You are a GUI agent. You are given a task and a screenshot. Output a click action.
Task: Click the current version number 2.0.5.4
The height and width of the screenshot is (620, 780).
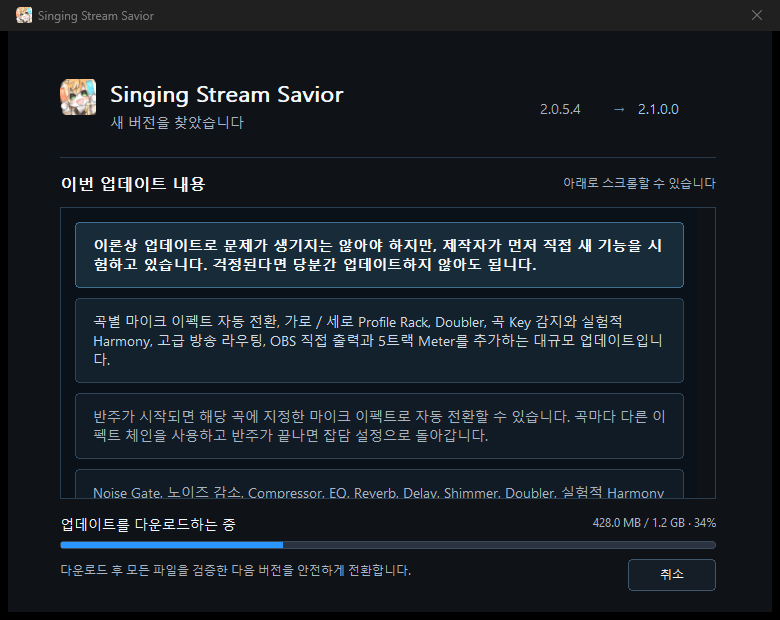click(x=560, y=109)
